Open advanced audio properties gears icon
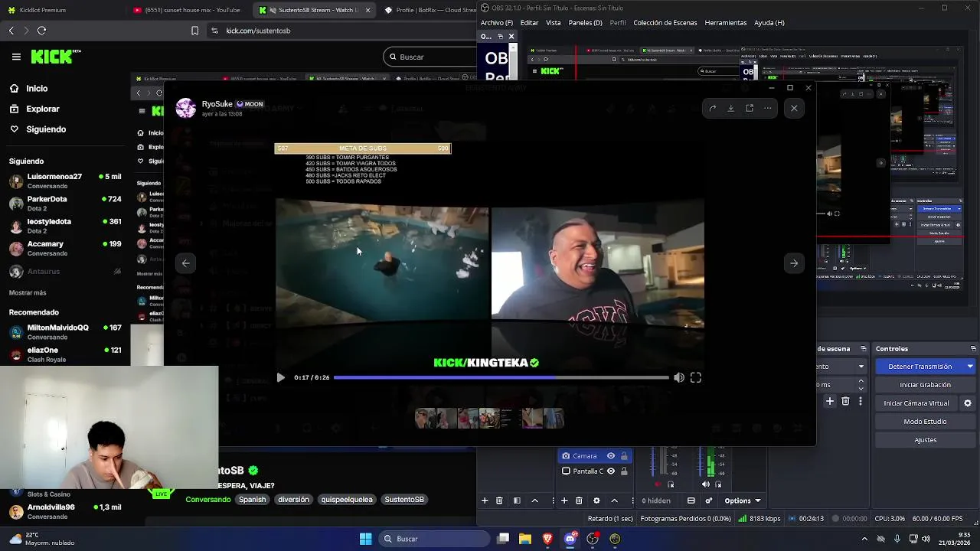980x551 pixels. (x=709, y=500)
